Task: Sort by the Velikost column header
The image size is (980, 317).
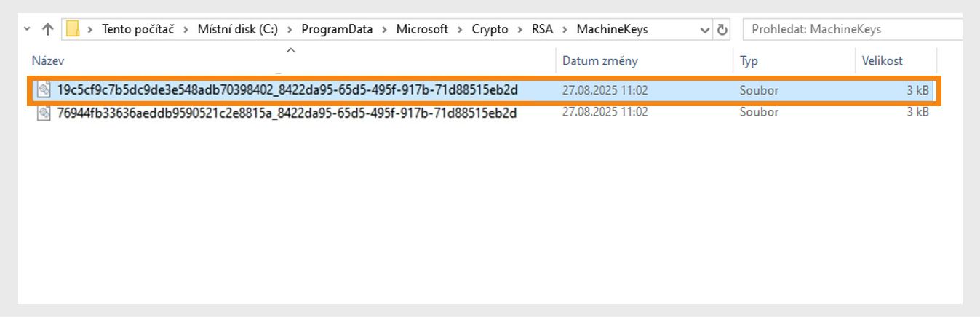Action: tap(882, 61)
